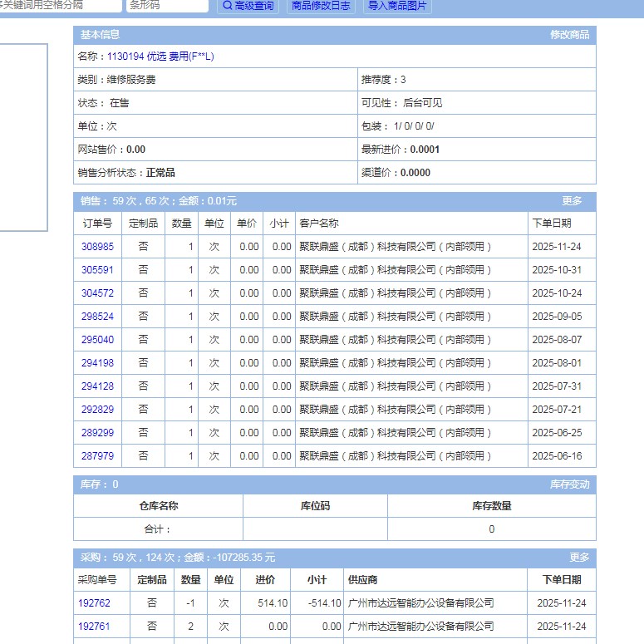This screenshot has height=644, width=644.
Task: Open sales order 295040
Action: pyautogui.click(x=97, y=340)
